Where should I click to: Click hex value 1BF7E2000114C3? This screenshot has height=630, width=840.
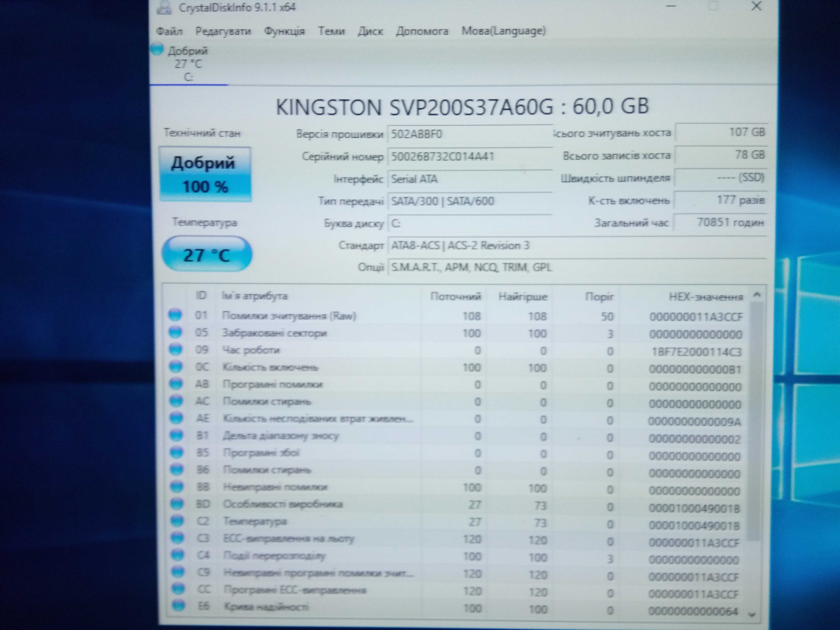click(x=696, y=352)
